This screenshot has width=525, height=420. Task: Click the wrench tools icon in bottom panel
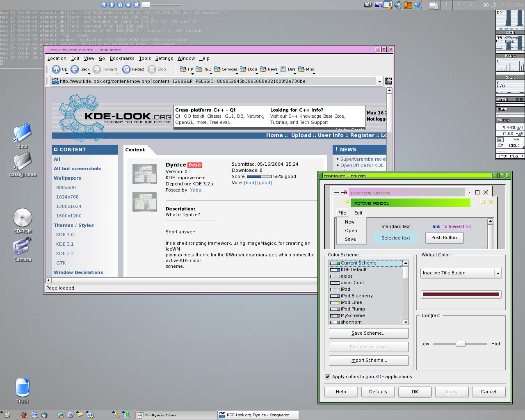(x=116, y=415)
